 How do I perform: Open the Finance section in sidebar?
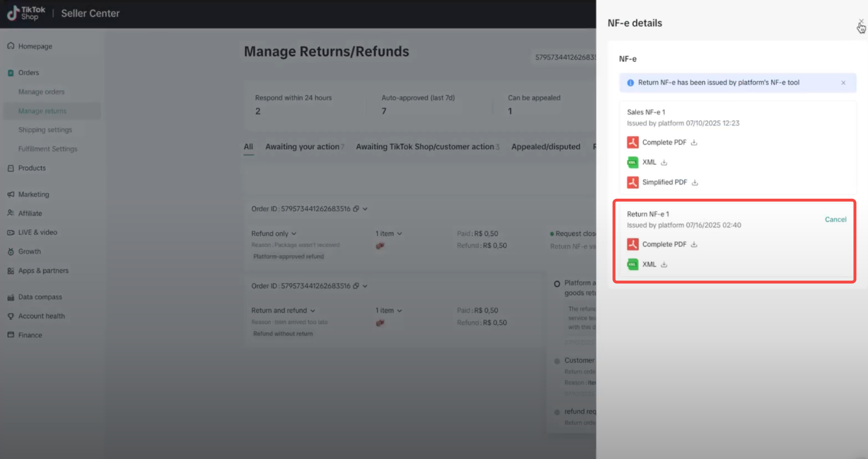[30, 335]
